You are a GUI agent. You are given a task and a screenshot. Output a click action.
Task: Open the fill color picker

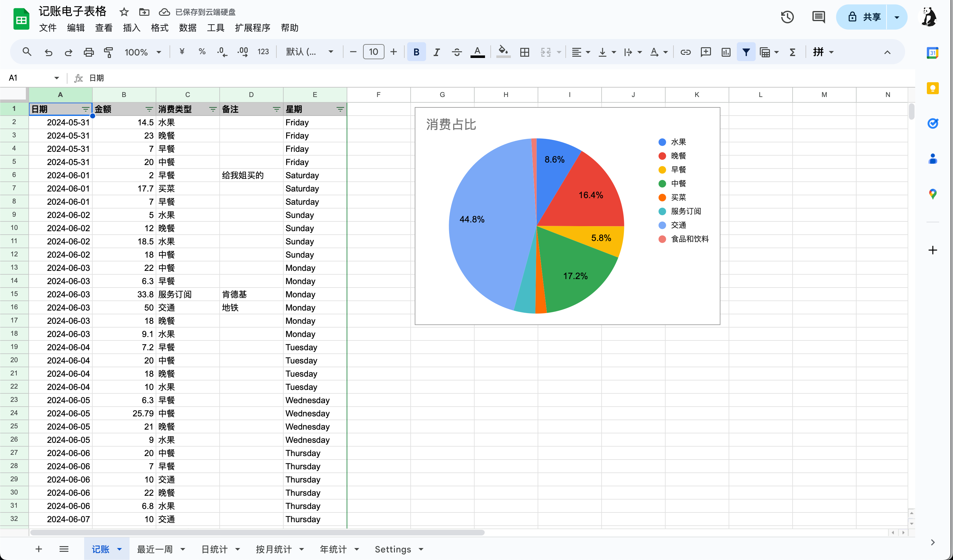(x=503, y=52)
